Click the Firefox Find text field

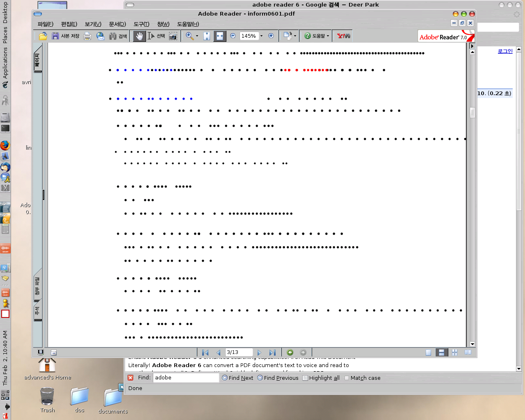(186, 378)
